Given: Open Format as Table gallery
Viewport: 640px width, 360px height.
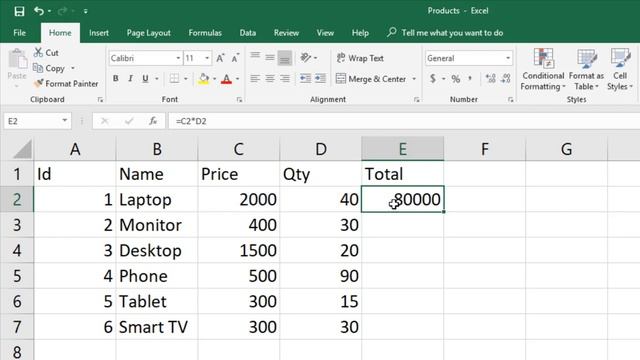Looking at the screenshot, I should click(x=586, y=69).
